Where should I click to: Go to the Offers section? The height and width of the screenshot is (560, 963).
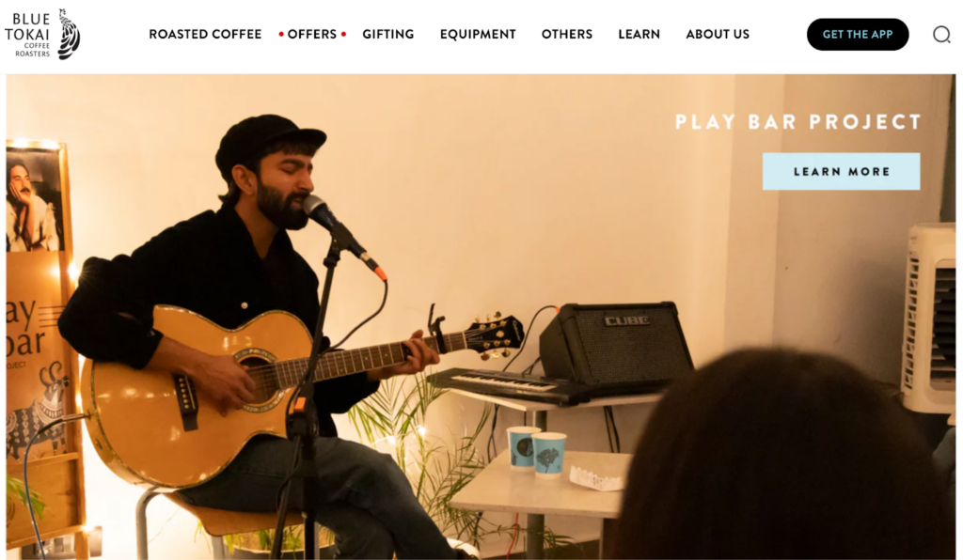pyautogui.click(x=312, y=35)
